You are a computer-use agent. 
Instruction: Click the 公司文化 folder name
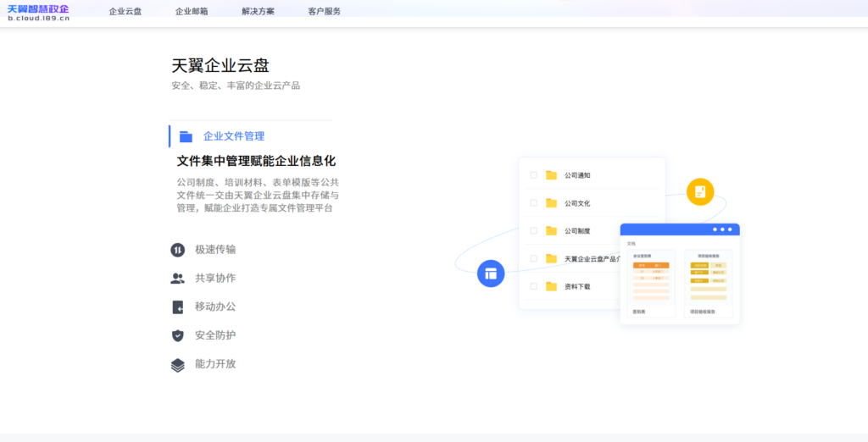point(577,203)
